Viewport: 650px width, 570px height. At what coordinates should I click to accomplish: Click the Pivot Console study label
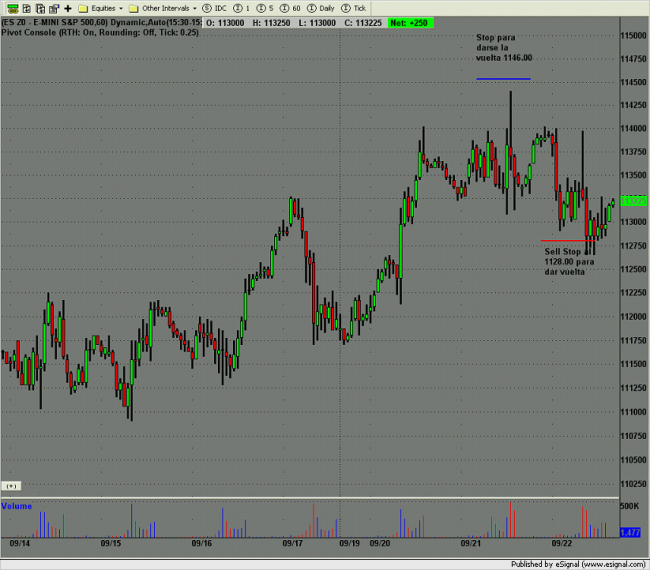[100, 32]
